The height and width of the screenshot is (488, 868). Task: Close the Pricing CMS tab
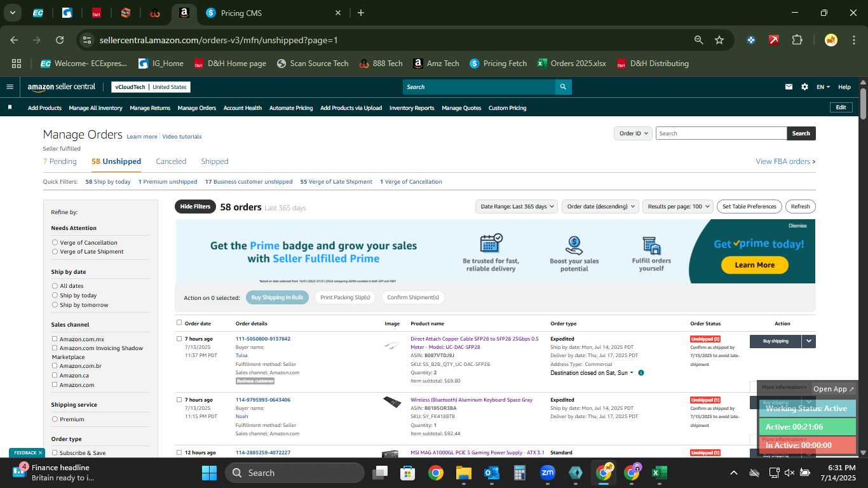338,13
